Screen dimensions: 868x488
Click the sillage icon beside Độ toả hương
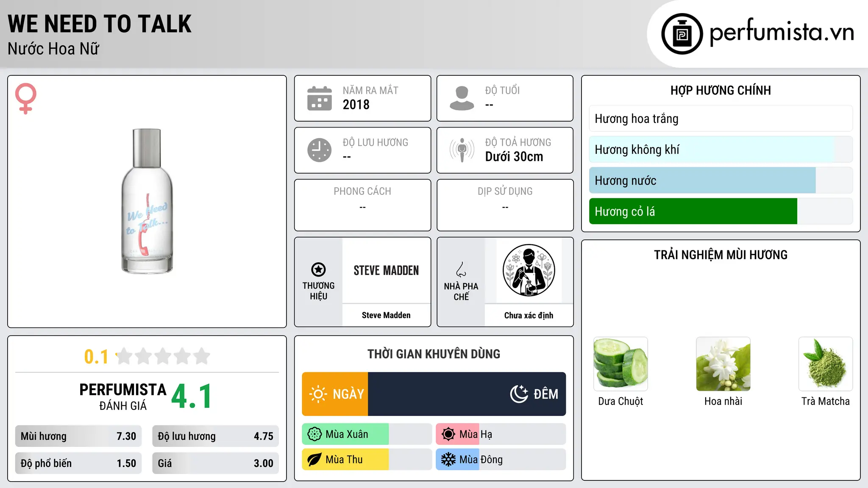pyautogui.click(x=462, y=150)
